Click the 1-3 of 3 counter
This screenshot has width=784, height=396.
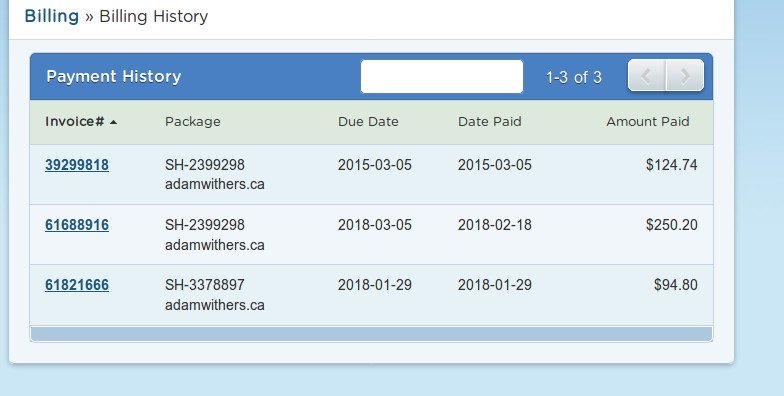574,78
